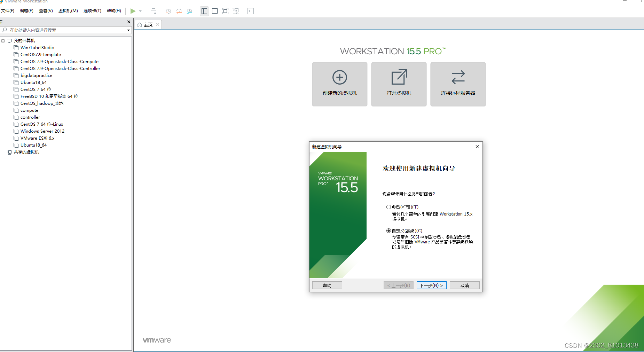Select Windows Server 2012 VM

coord(42,131)
